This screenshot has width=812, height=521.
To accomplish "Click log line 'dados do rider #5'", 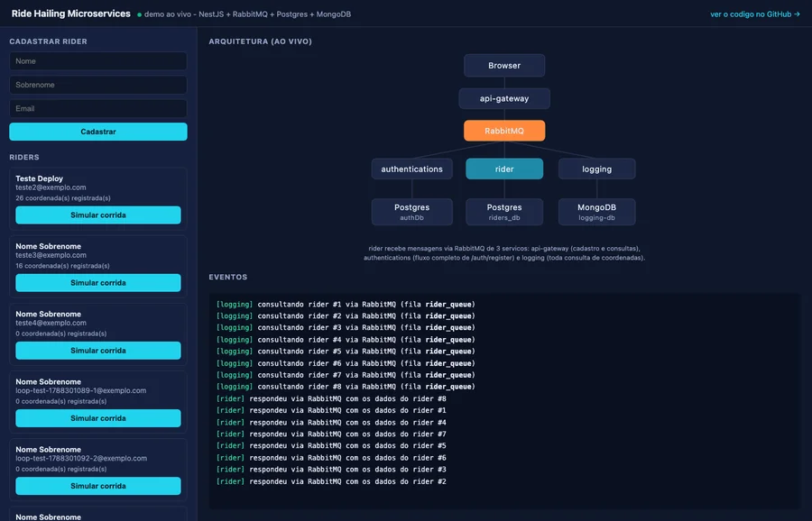I will (331, 445).
